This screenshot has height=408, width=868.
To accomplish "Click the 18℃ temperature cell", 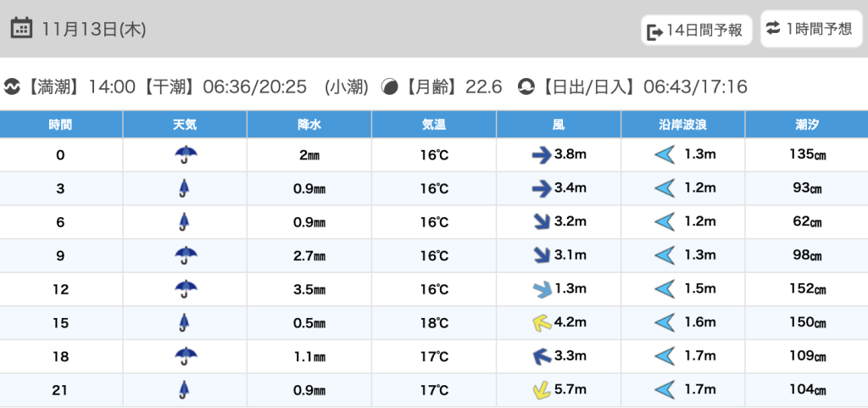I will (434, 322).
